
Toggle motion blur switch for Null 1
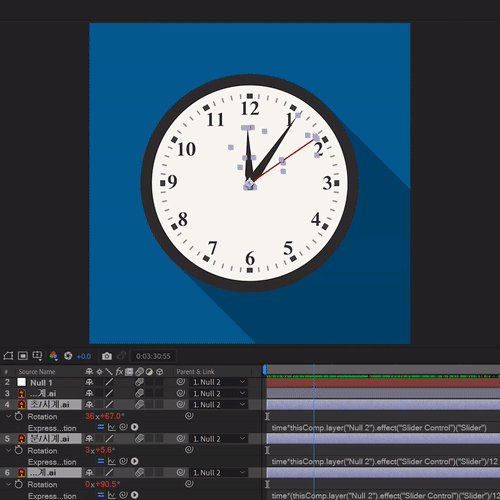[139, 382]
